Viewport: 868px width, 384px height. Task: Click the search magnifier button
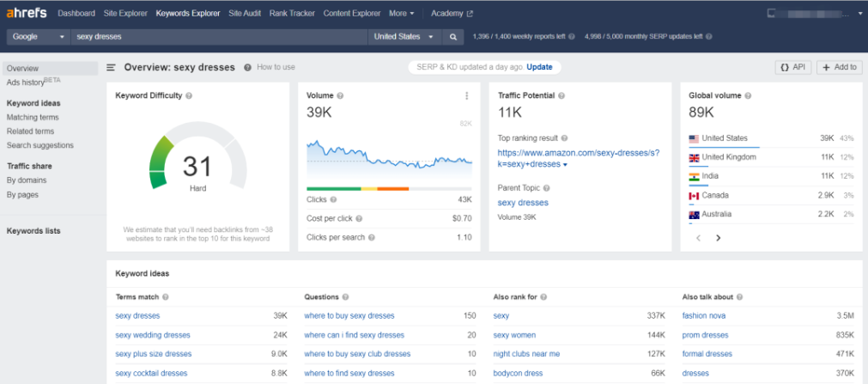[452, 37]
